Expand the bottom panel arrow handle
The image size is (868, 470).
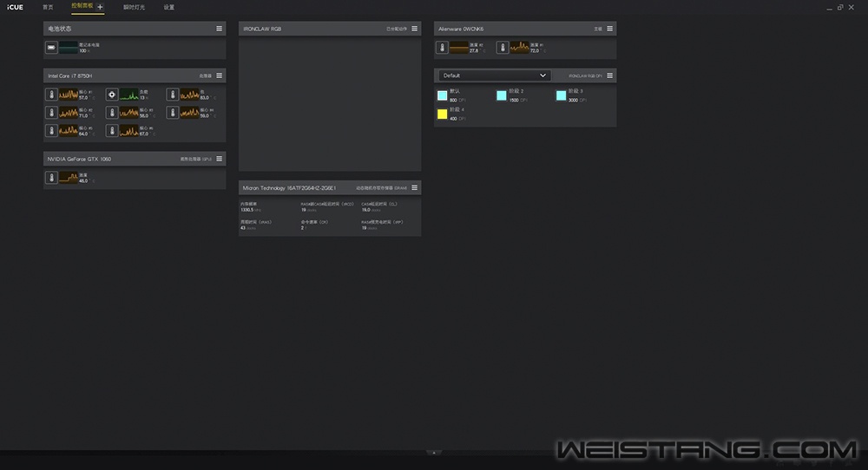click(434, 453)
